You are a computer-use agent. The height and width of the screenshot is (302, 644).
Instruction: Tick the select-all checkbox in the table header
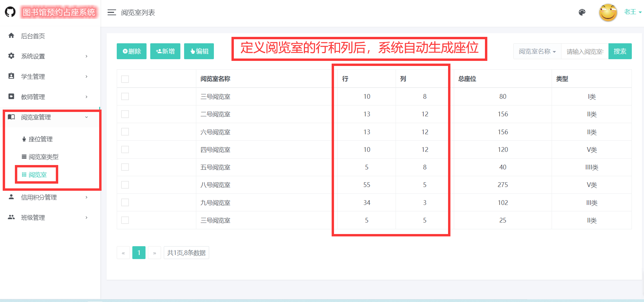[125, 79]
